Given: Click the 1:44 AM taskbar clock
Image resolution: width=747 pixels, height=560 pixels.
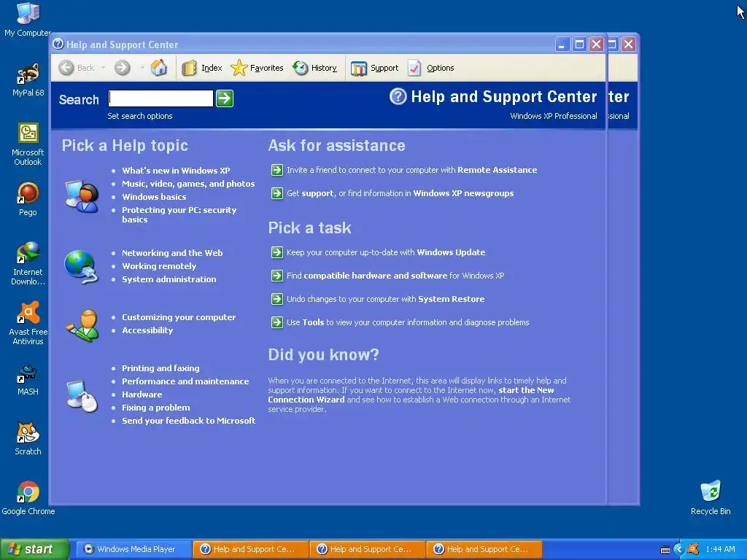Looking at the screenshot, I should 720,549.
